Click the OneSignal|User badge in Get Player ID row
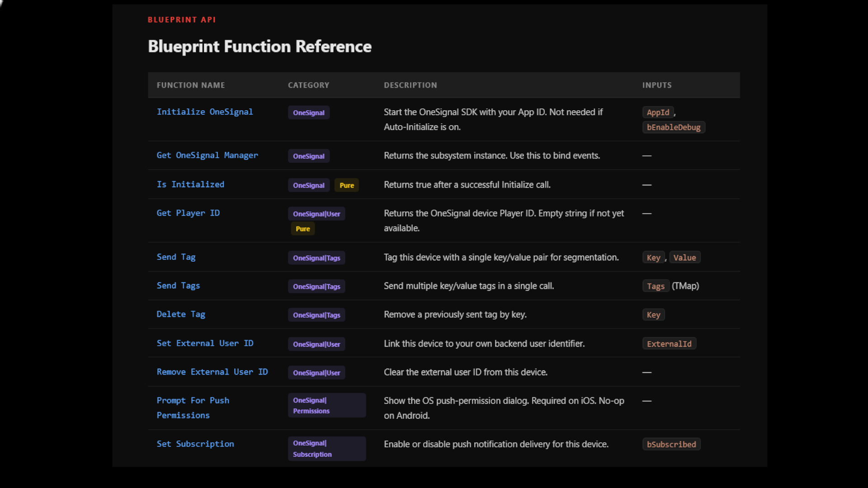The height and width of the screenshot is (488, 868). coord(316,214)
